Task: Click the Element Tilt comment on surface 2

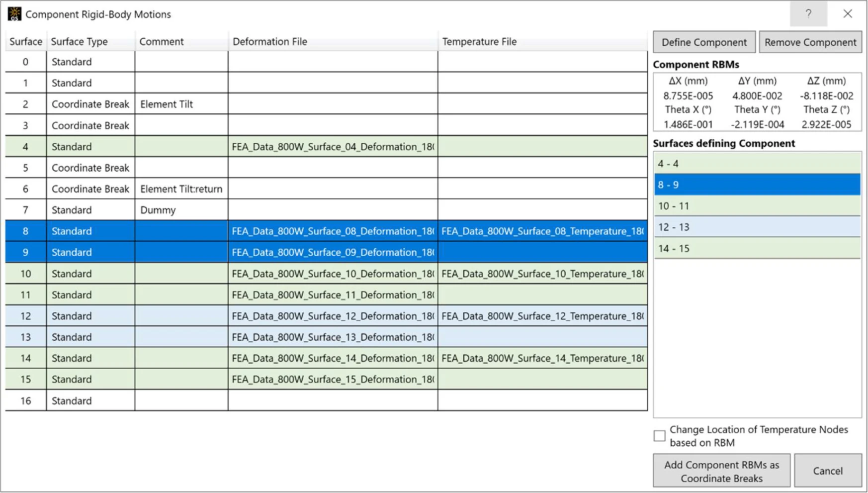Action: click(181, 104)
